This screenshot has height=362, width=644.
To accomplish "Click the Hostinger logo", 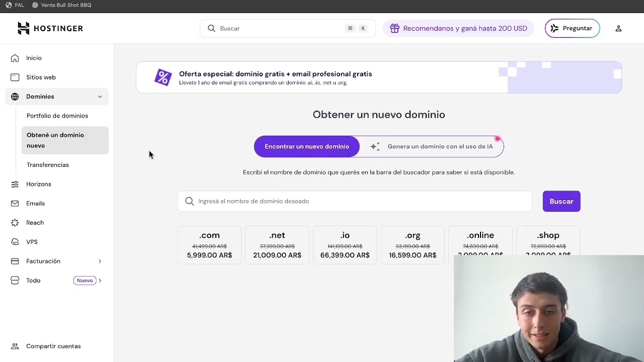I will [50, 29].
